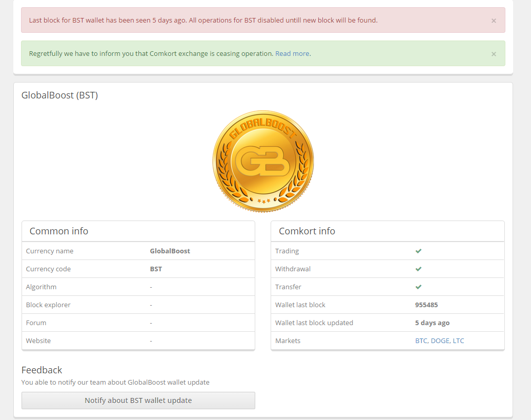Click the Currency name row label

click(x=49, y=251)
